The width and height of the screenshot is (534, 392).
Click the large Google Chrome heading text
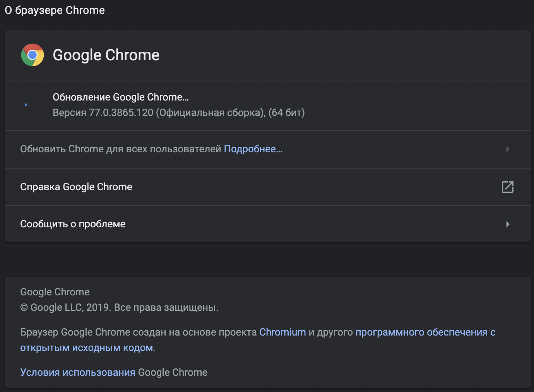click(x=106, y=55)
